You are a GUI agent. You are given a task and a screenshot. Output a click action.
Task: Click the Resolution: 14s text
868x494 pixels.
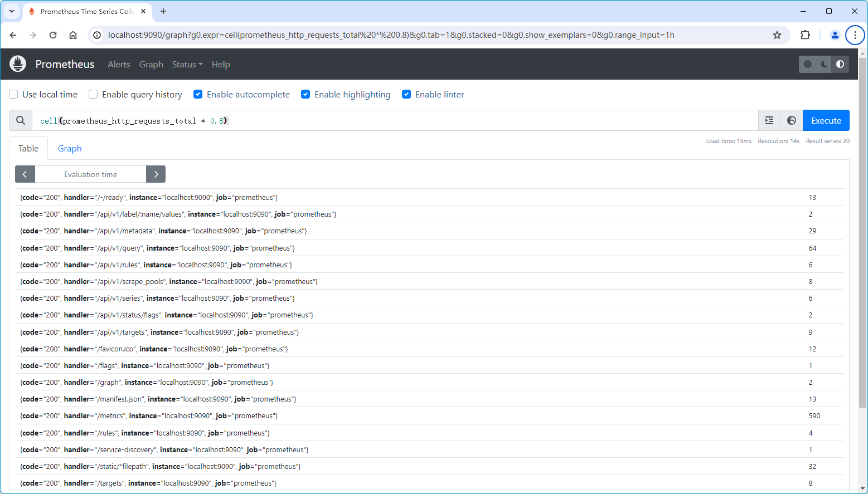(x=778, y=141)
